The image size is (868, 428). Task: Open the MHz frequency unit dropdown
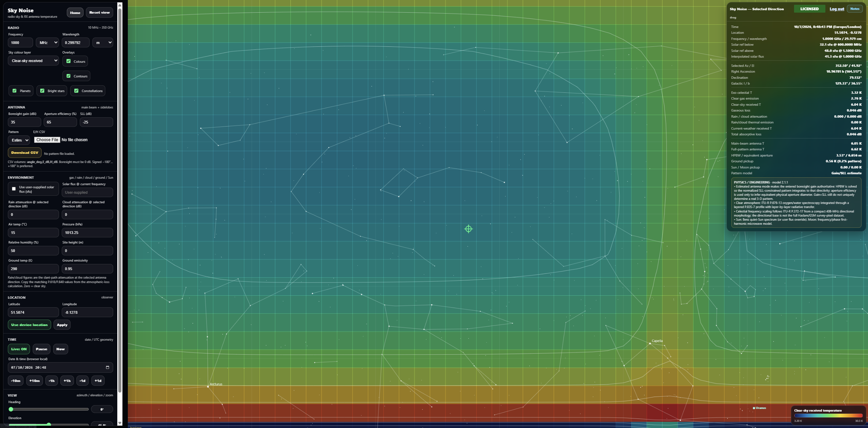click(x=47, y=43)
